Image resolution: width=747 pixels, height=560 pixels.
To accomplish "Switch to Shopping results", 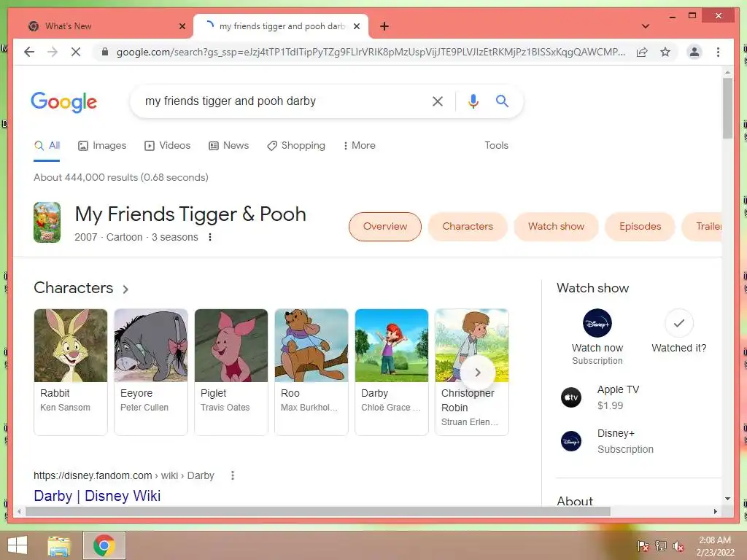I will [x=296, y=146].
